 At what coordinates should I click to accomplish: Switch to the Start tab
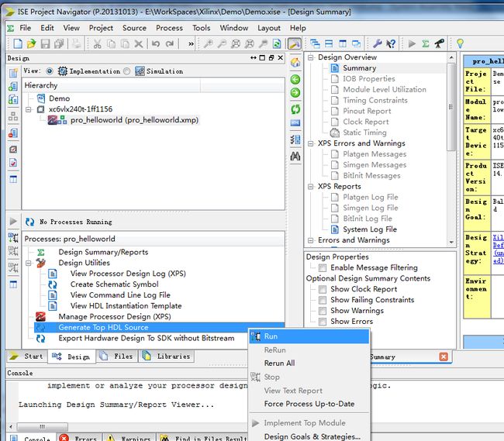pos(26,357)
